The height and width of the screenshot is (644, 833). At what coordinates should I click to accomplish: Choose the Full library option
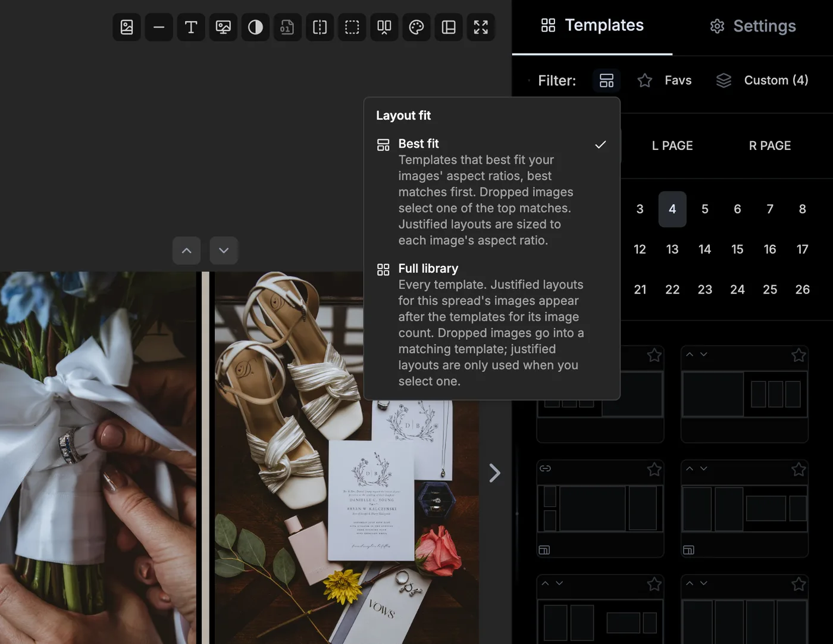491,324
